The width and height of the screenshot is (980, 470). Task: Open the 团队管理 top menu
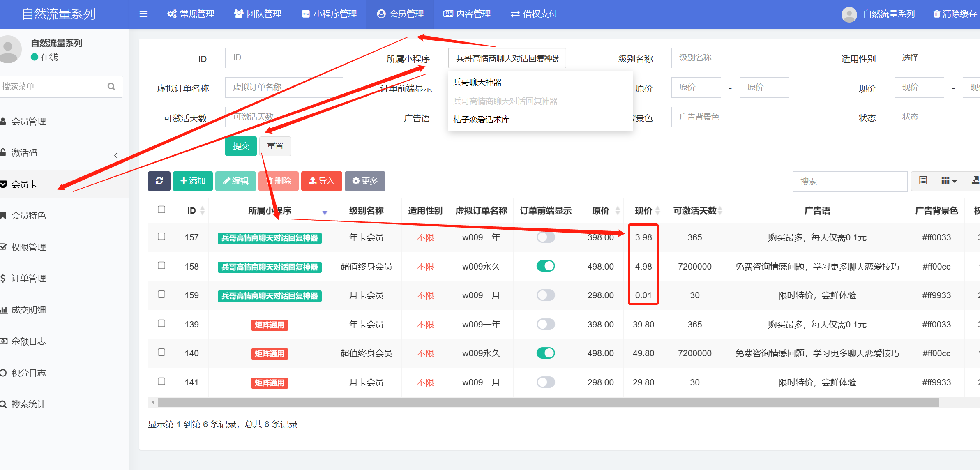pyautogui.click(x=258, y=14)
